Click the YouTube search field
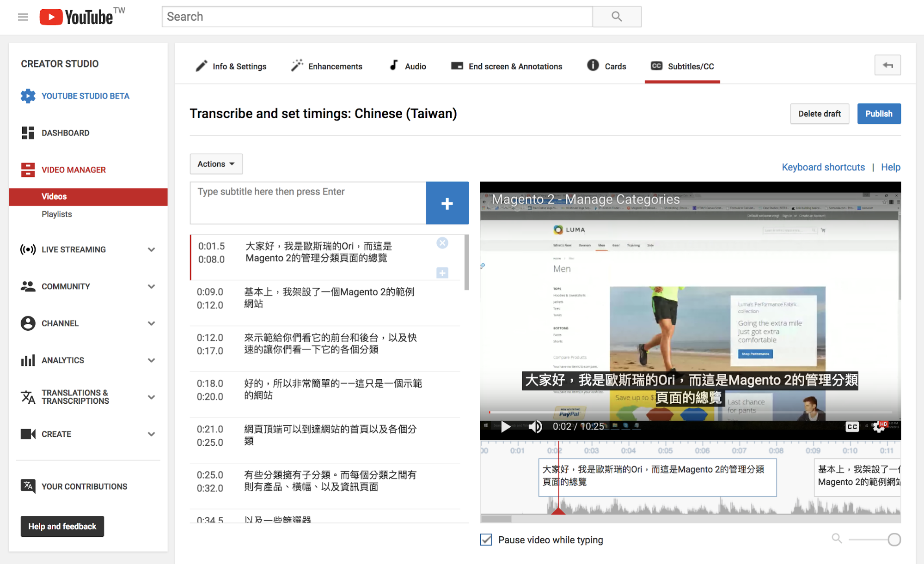This screenshot has height=564, width=924. point(377,17)
